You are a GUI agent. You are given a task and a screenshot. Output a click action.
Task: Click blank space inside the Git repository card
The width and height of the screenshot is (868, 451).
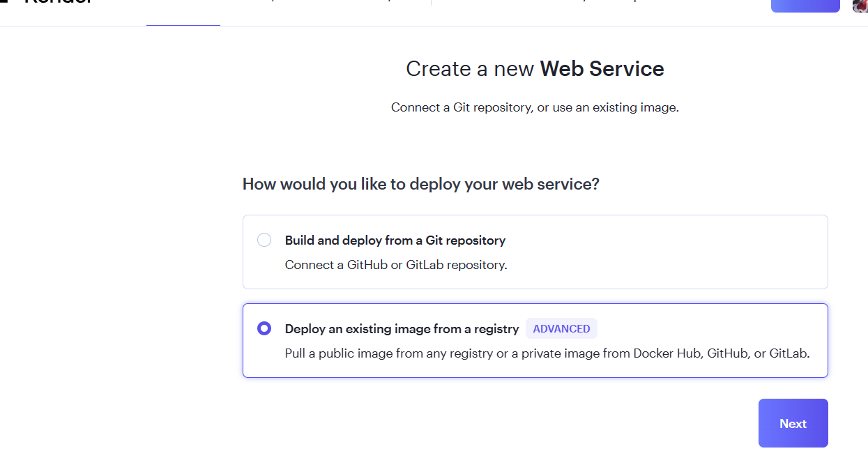click(662, 252)
